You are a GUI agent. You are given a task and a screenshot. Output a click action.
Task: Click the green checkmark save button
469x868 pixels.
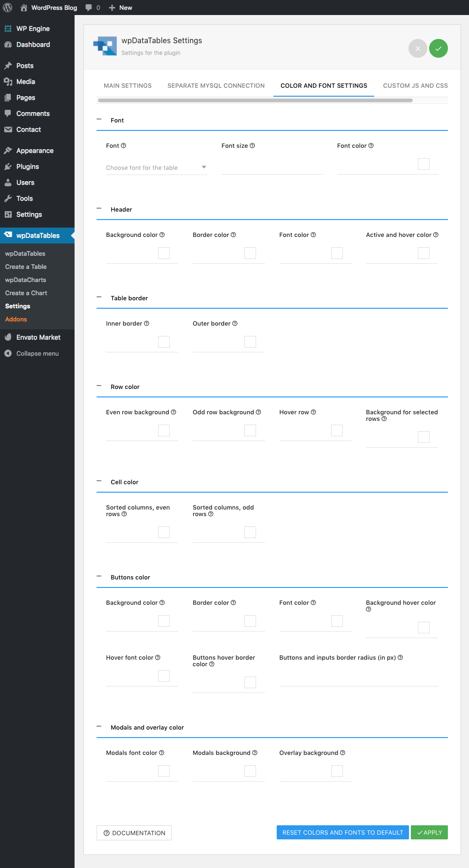point(438,48)
